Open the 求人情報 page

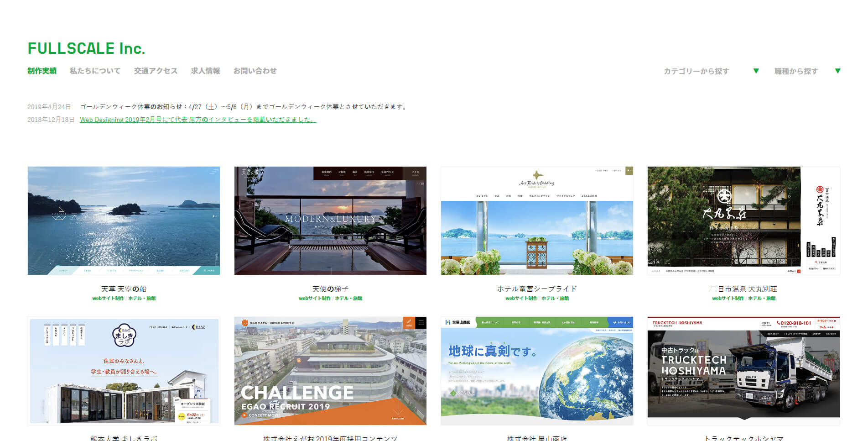click(x=205, y=71)
